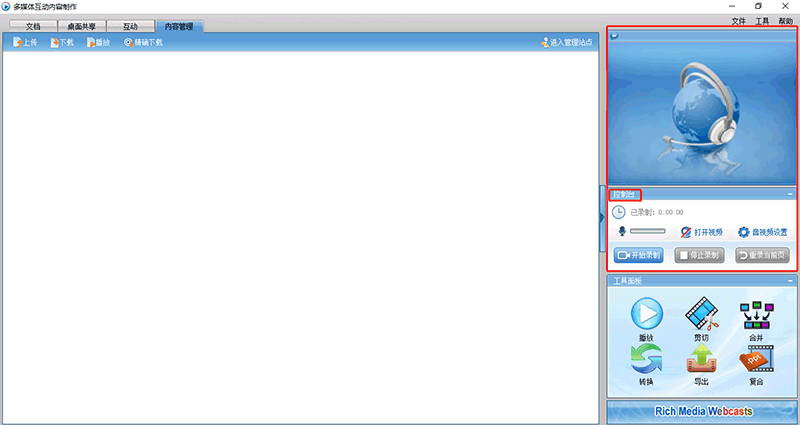Collapse the right sidebar with splitter arrow
The image size is (800, 425).
602,214
